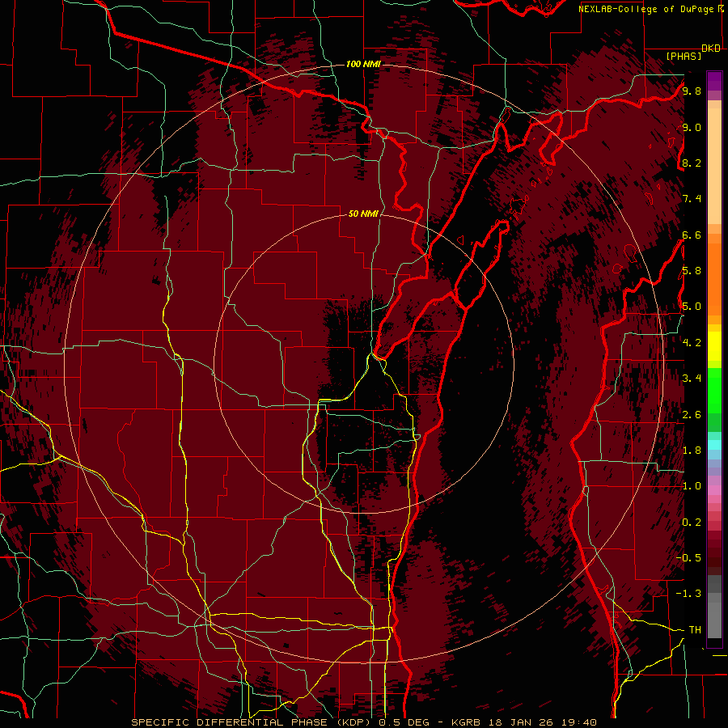Click the 1.8 scale label
Image resolution: width=728 pixels, height=728 pixels.
point(692,451)
